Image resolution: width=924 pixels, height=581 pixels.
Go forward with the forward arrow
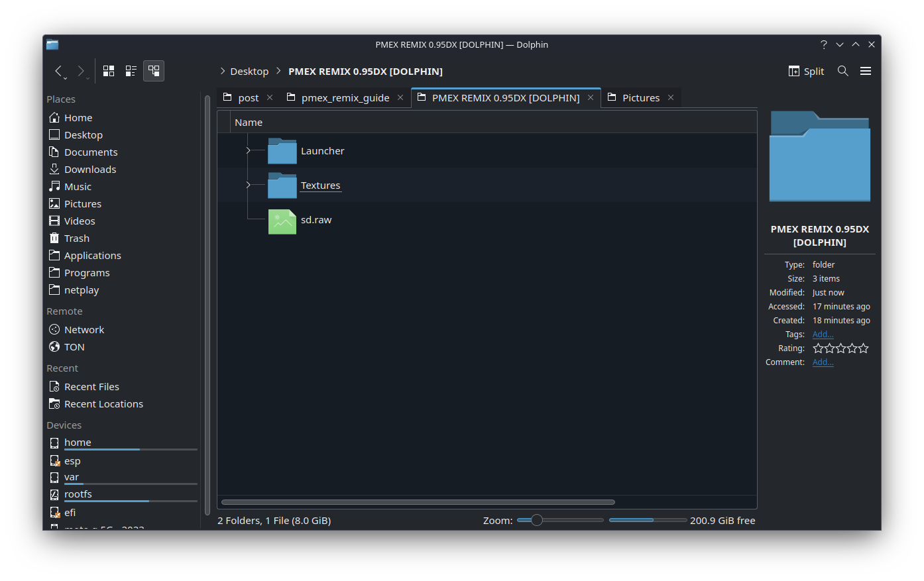coord(81,71)
